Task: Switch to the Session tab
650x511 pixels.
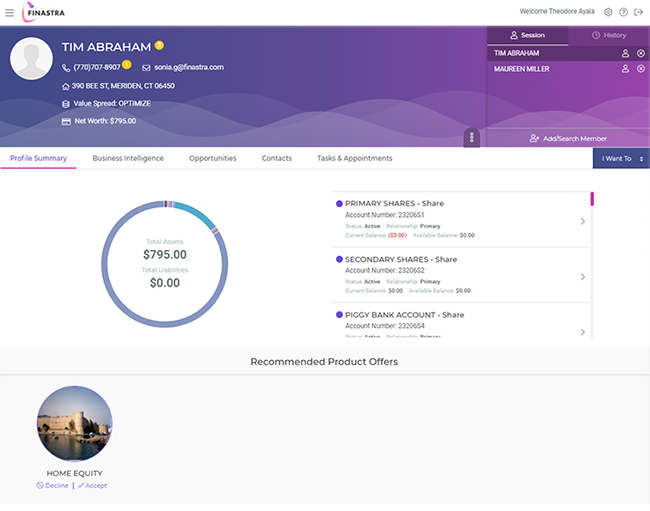Action: click(x=527, y=35)
